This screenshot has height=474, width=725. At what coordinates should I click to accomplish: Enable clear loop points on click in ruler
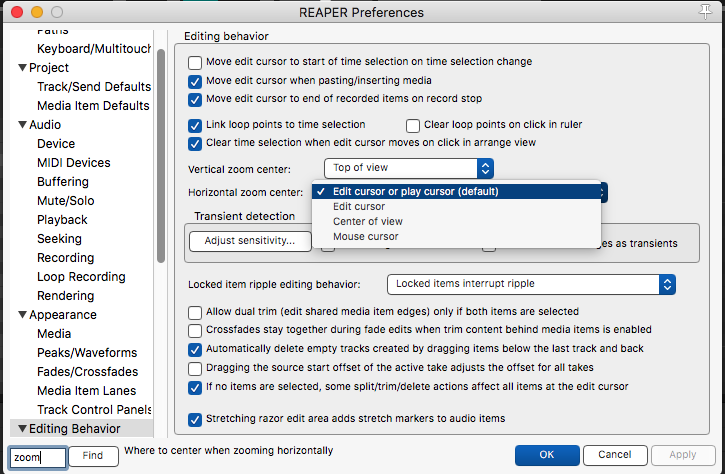[413, 125]
